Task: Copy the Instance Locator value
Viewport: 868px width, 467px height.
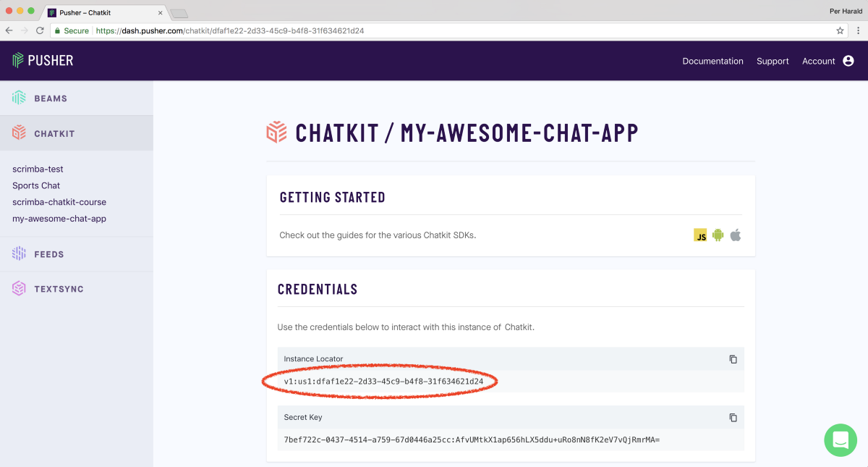Action: point(733,359)
